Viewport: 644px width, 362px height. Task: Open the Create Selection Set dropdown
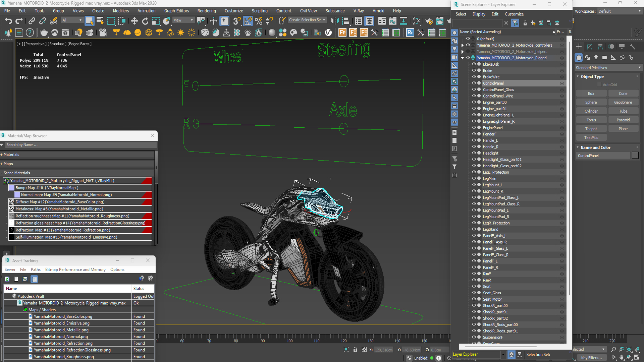click(307, 20)
